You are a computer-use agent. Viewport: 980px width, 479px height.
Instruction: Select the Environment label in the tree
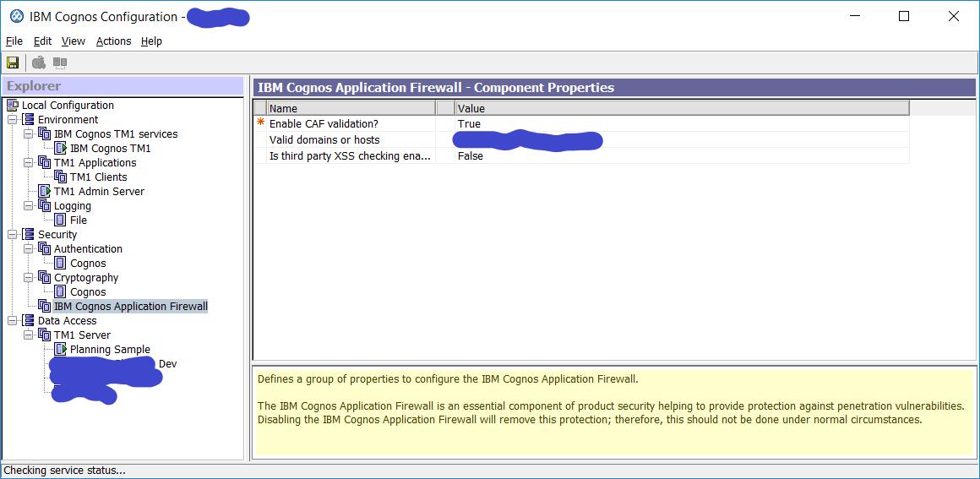68,119
